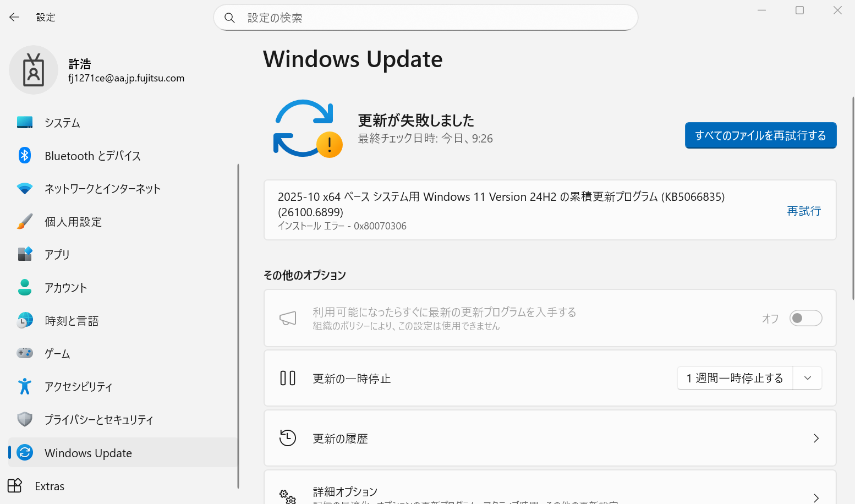The width and height of the screenshot is (855, 504).
Task: Click the Bluetooth icon in sidebar
Action: [x=25, y=156]
